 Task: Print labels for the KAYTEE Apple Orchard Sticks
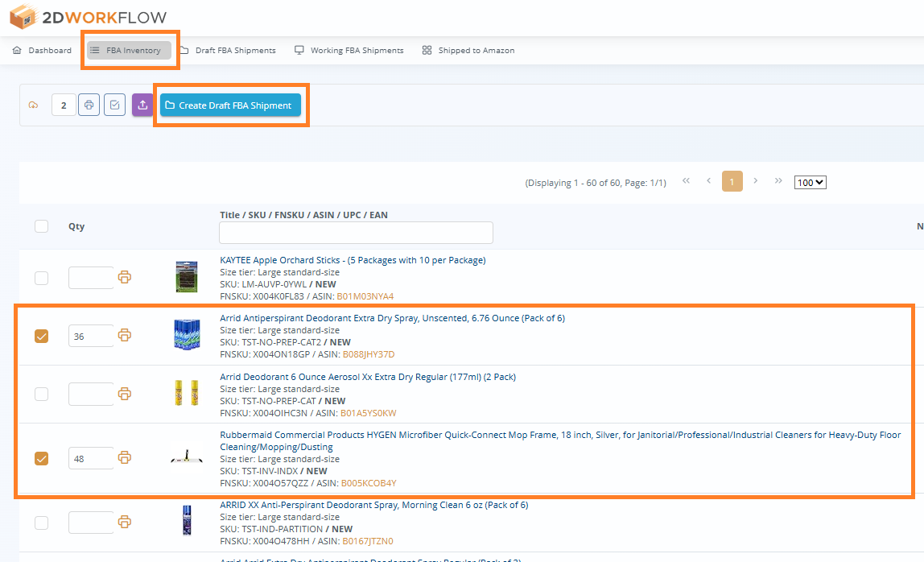pyautogui.click(x=125, y=277)
